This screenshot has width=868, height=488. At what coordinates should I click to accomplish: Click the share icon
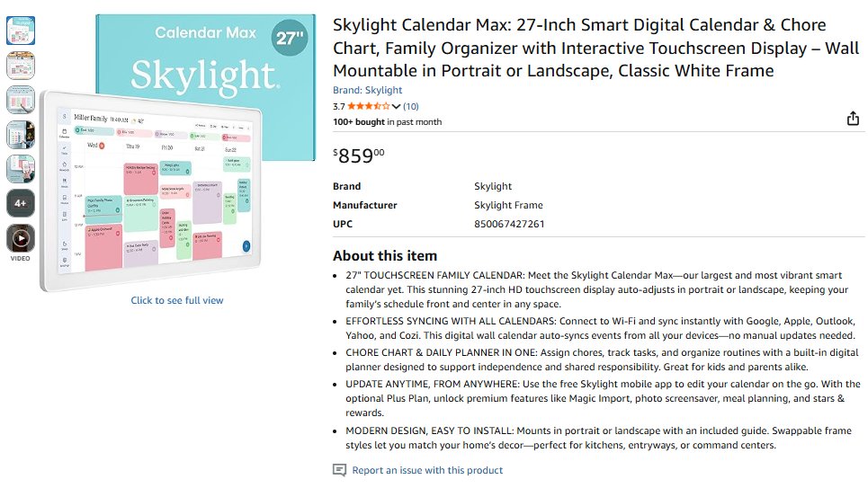click(x=853, y=119)
